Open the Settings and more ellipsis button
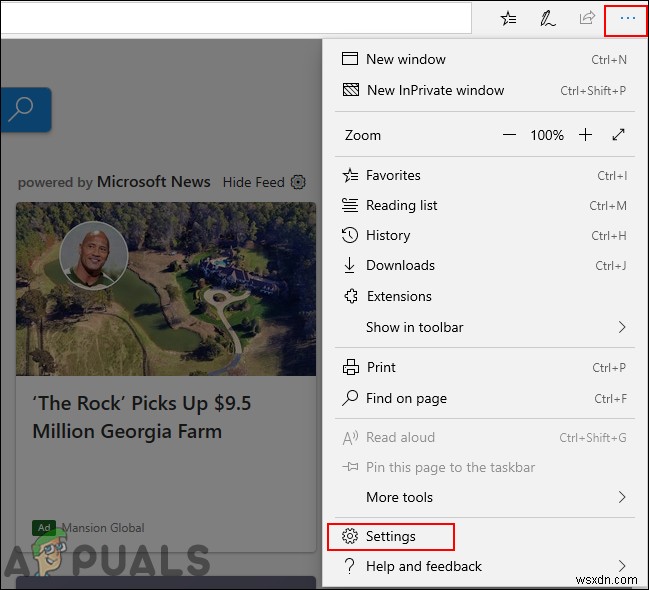The height and width of the screenshot is (590, 649). click(627, 18)
